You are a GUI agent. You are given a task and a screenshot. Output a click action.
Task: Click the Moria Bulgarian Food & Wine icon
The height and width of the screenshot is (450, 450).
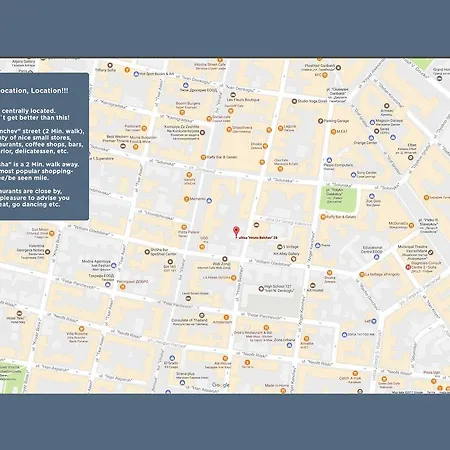click(135, 146)
